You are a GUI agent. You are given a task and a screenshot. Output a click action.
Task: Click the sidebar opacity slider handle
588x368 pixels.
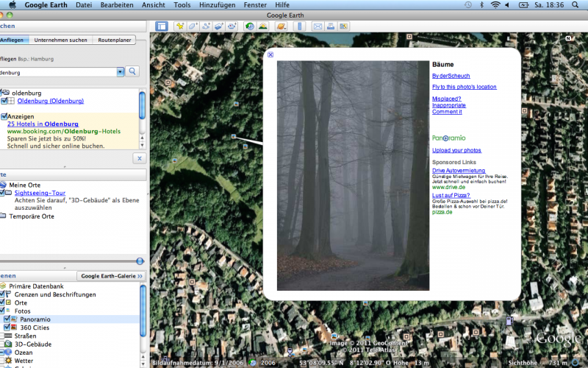[140, 261]
